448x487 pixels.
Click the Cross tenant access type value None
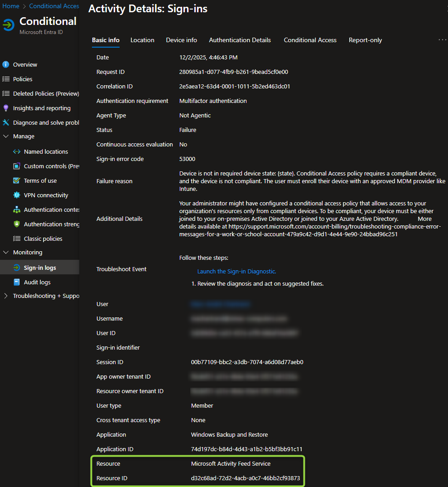click(198, 420)
